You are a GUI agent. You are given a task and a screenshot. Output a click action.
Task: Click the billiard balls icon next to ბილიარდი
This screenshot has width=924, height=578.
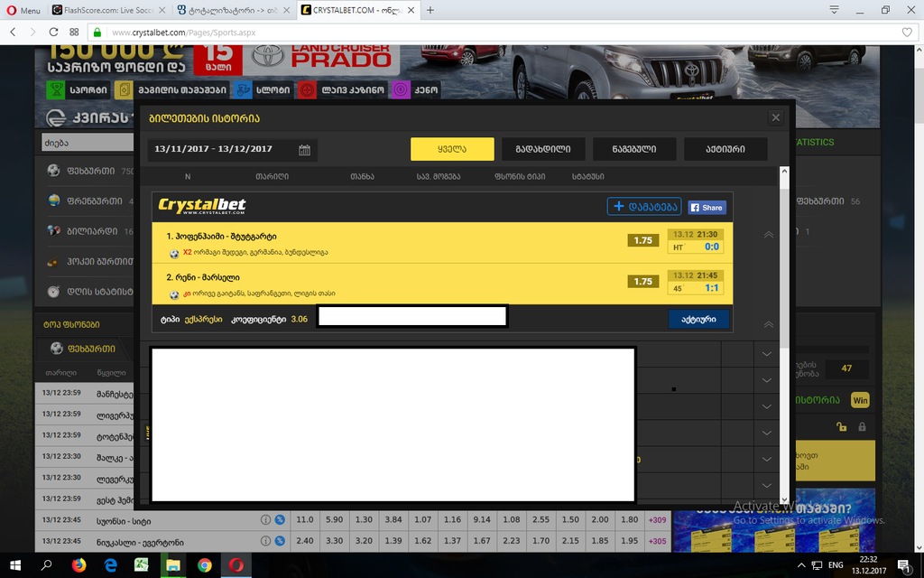point(53,230)
